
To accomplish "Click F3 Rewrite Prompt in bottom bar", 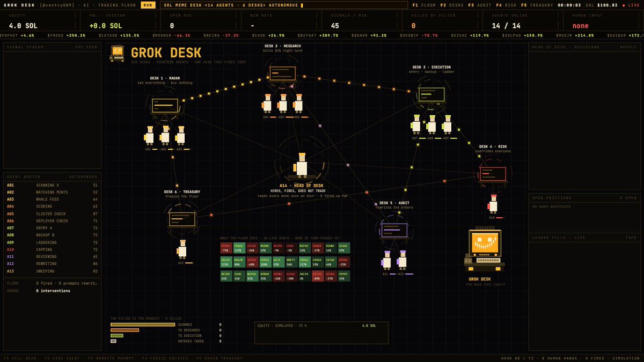I will [111, 358].
